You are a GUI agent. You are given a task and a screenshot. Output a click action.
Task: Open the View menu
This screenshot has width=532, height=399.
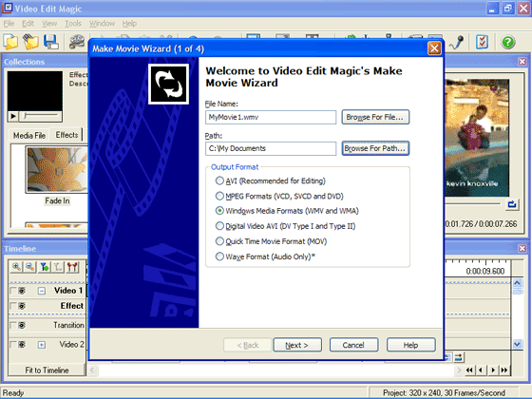pos(49,24)
